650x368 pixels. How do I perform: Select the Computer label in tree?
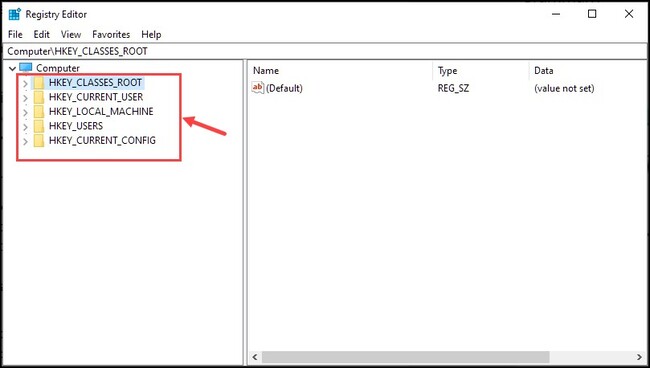[58, 68]
